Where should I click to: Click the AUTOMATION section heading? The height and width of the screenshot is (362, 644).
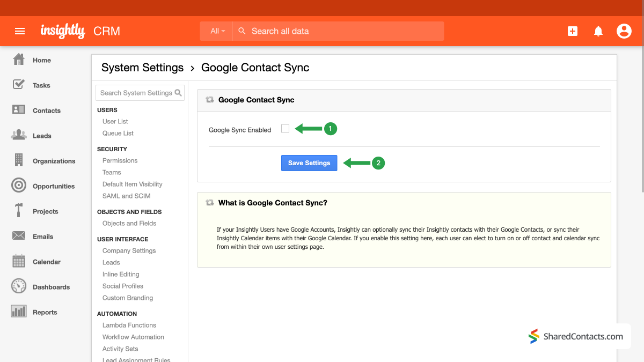click(117, 314)
